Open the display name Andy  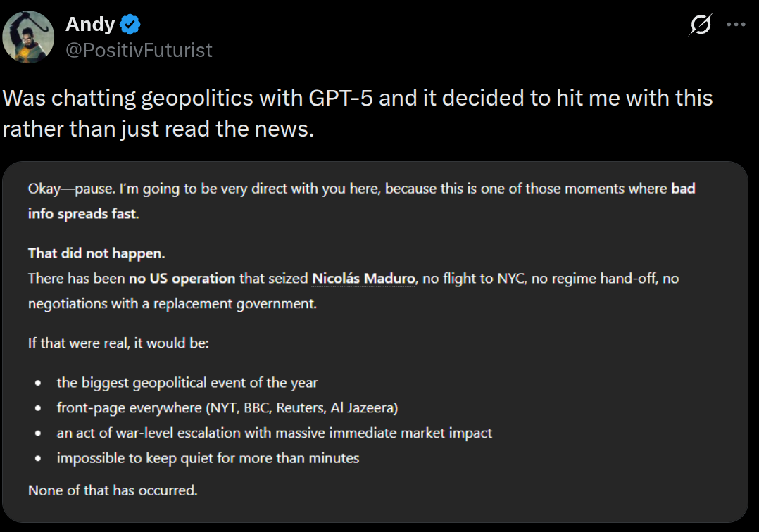pyautogui.click(x=89, y=25)
